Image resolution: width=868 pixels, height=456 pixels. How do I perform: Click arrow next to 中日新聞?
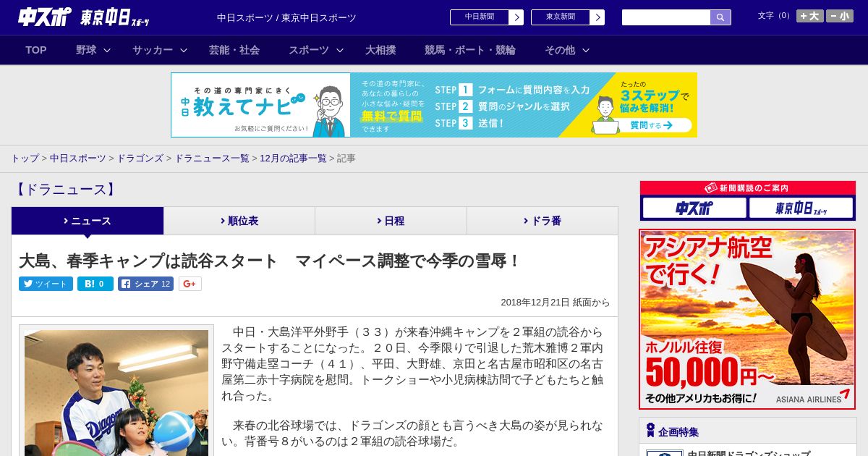tap(516, 17)
